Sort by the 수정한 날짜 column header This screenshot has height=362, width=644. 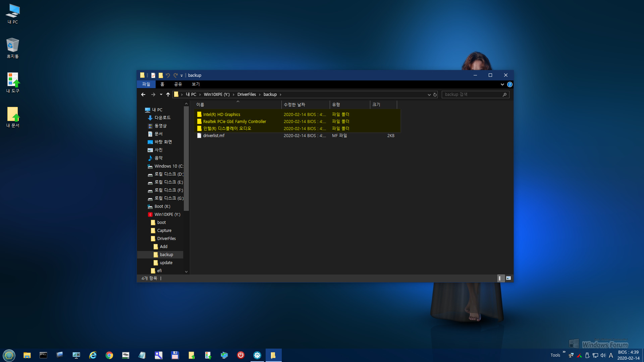306,105
